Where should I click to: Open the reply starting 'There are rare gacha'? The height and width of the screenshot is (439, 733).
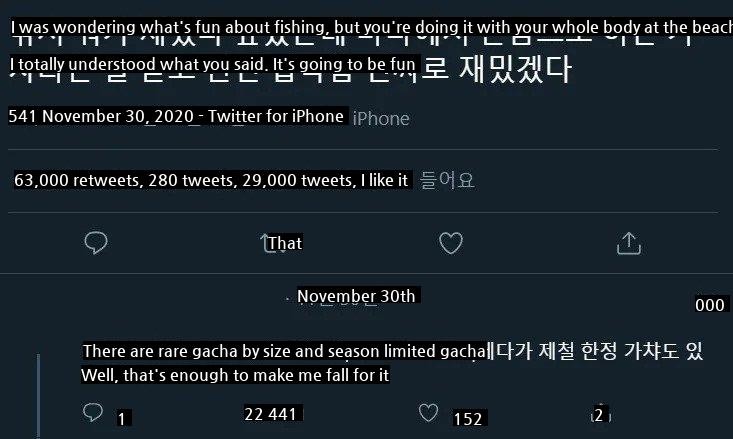tap(282, 351)
